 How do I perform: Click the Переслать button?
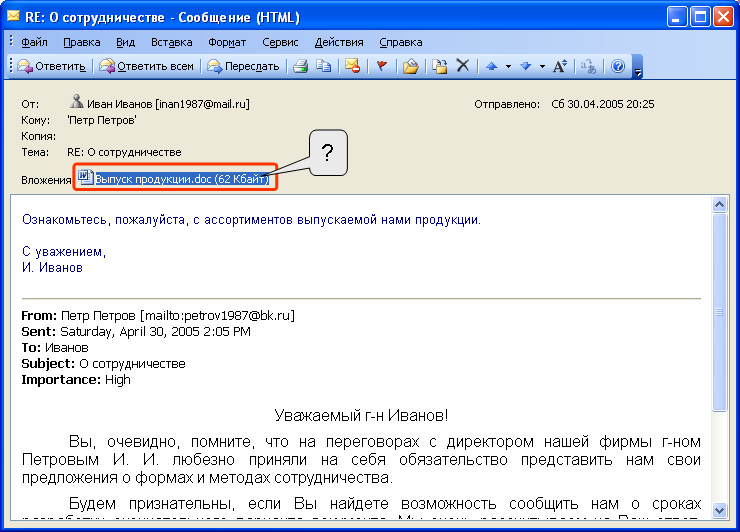(244, 66)
